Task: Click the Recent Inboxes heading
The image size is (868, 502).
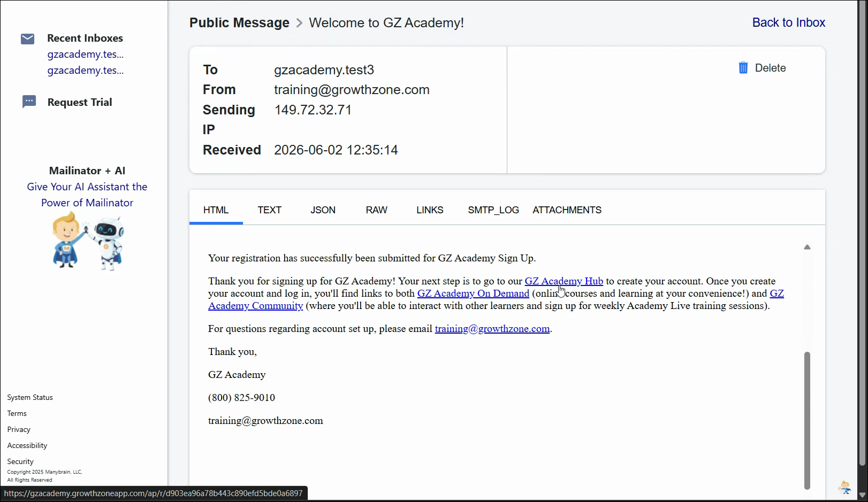Action: point(85,38)
